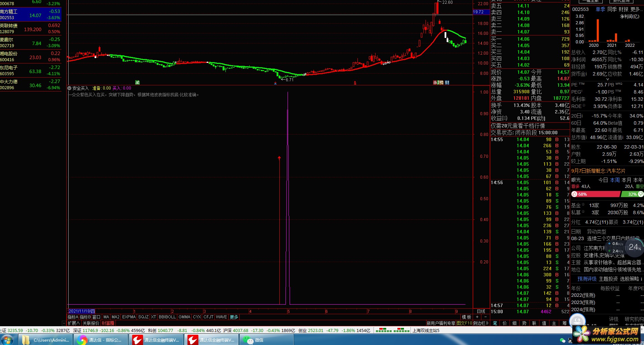This screenshot has width=644, height=345.
Task: Select the 细 tab in bottom strip
Action: (515, 323)
